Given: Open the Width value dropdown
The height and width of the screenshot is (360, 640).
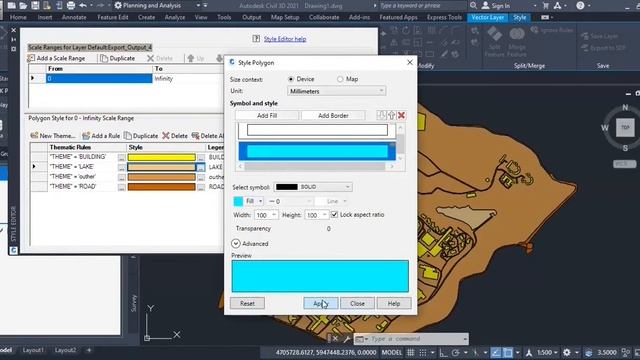Looking at the screenshot, I should tap(274, 215).
